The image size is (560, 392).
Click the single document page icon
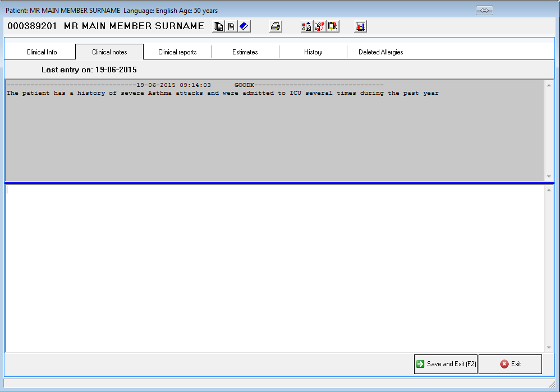pyautogui.click(x=231, y=26)
